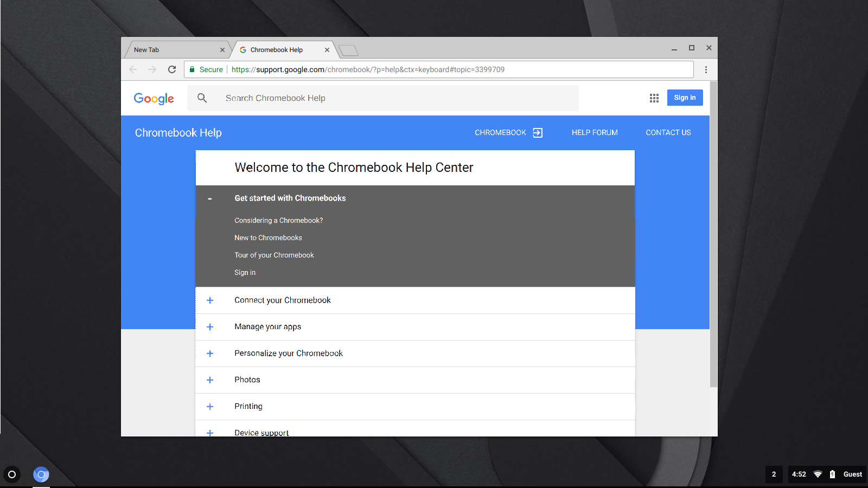Close the Chrome window
This screenshot has height=488, width=868.
[709, 48]
